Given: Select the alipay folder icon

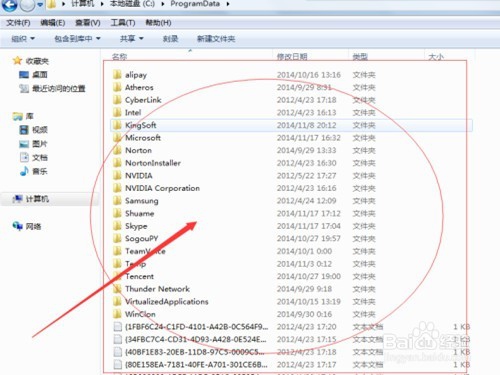Looking at the screenshot, I should (117, 75).
